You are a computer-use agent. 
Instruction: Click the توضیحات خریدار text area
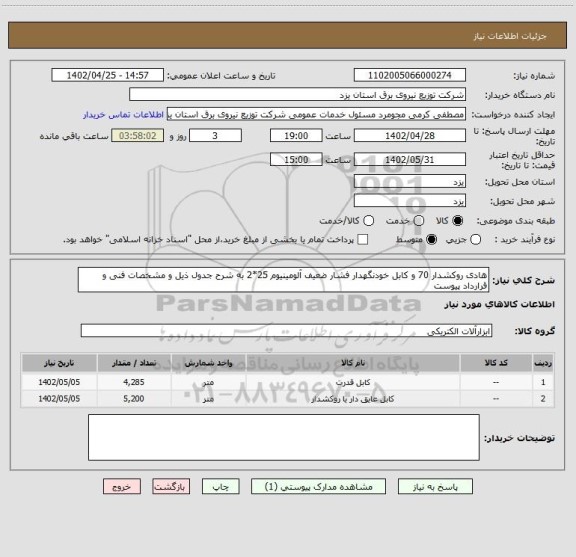pyautogui.click(x=284, y=437)
